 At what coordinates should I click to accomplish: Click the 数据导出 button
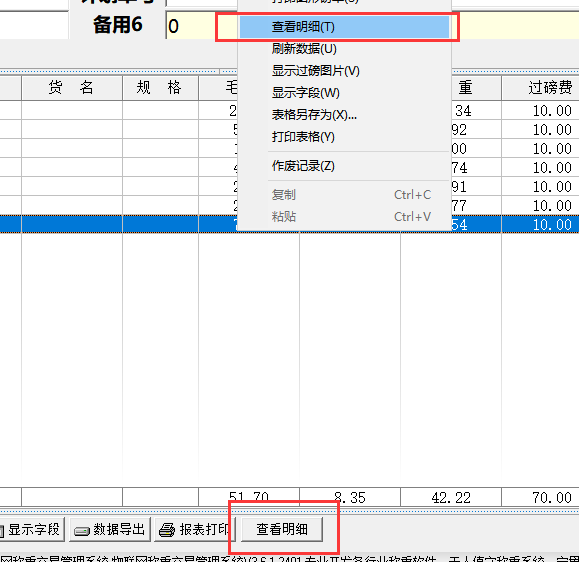point(110,530)
